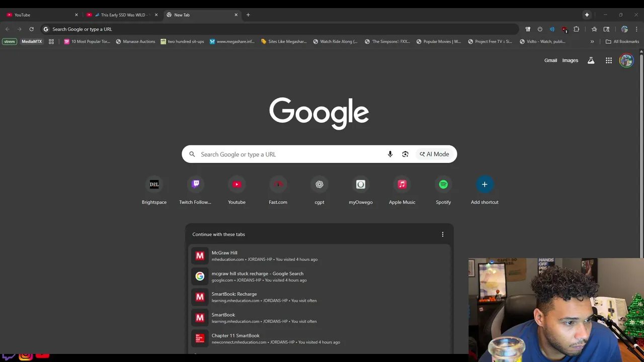Add a new shortcut tile
The width and height of the screenshot is (644, 362).
point(485,191)
